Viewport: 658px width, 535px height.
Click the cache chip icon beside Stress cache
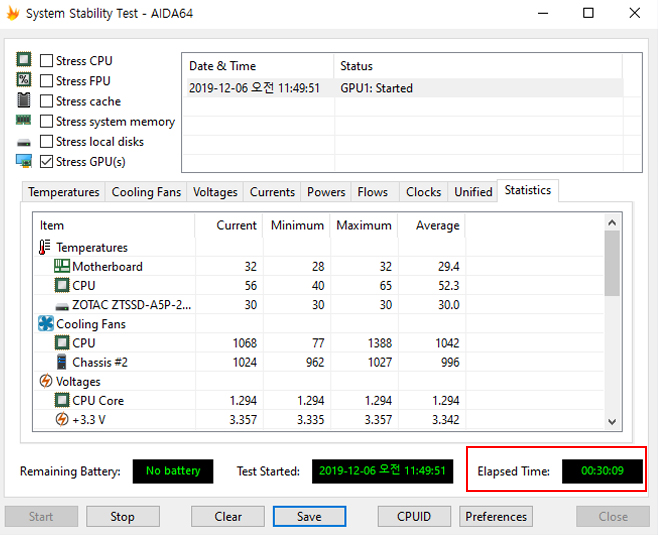tap(24, 100)
